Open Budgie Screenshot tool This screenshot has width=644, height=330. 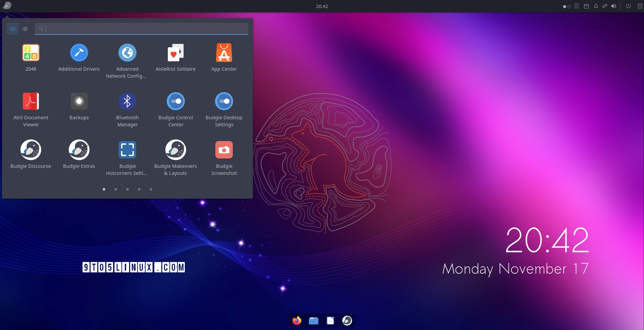[224, 150]
